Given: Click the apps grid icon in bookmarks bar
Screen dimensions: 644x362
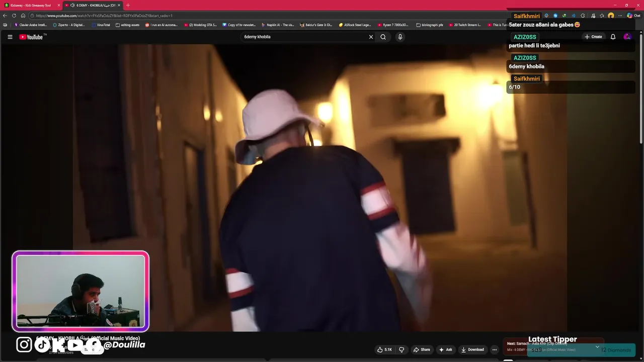Looking at the screenshot, I should [x=5, y=25].
